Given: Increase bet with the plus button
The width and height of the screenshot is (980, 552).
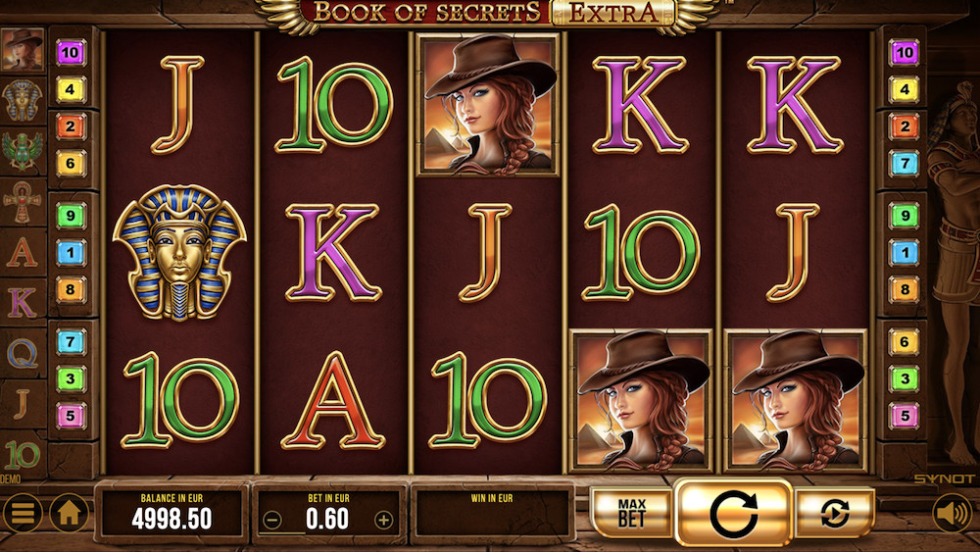Looking at the screenshot, I should 383,520.
